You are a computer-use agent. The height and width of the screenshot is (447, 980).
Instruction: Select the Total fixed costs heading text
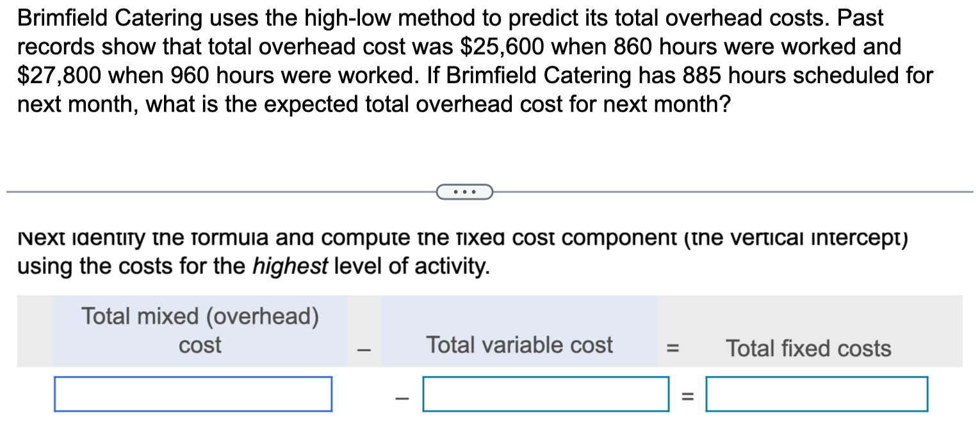coord(808,348)
